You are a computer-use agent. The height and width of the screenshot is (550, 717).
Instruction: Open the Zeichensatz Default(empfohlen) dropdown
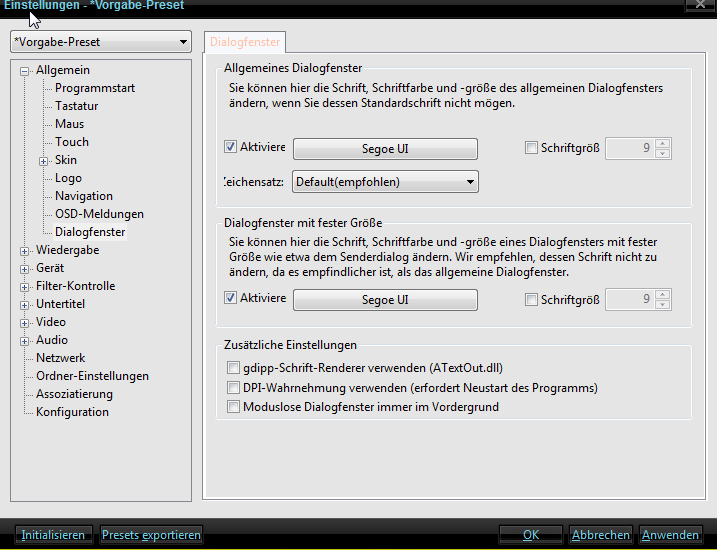385,182
